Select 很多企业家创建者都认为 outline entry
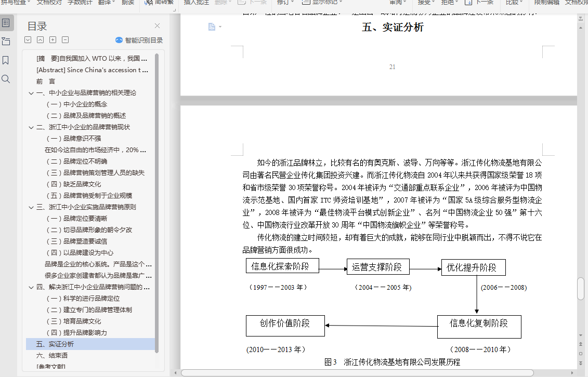 pos(98,276)
